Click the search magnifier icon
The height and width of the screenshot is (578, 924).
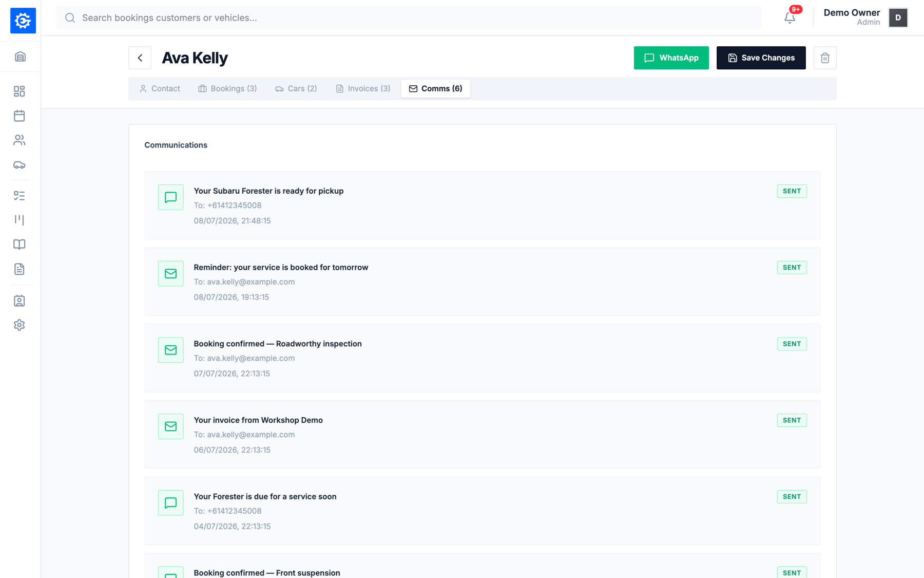tap(70, 18)
